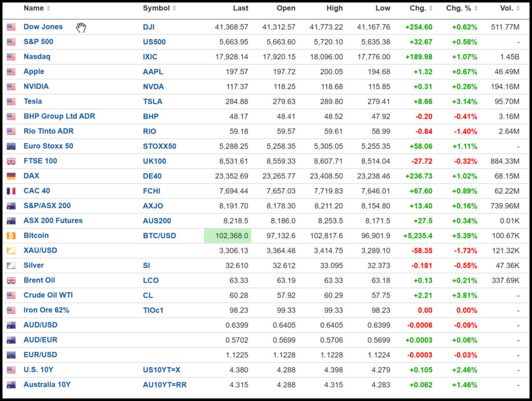
Task: Click the Australian flag beside AUD/EUR
Action: click(x=11, y=340)
